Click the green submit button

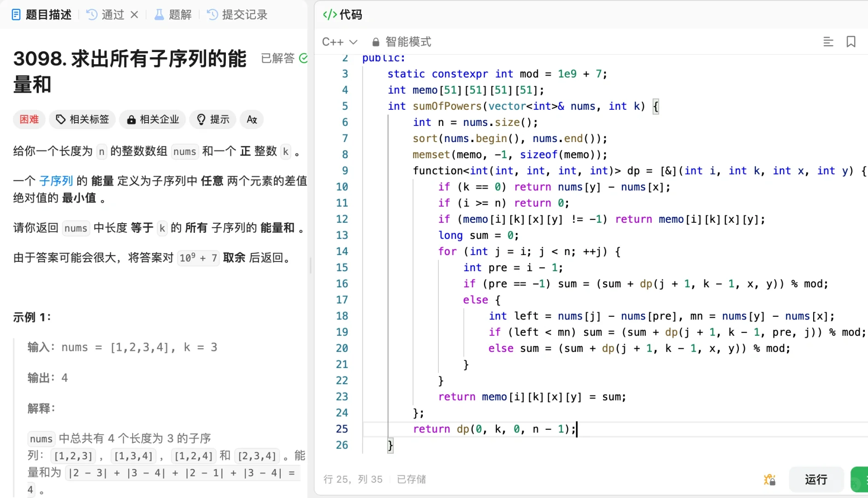[x=859, y=480]
